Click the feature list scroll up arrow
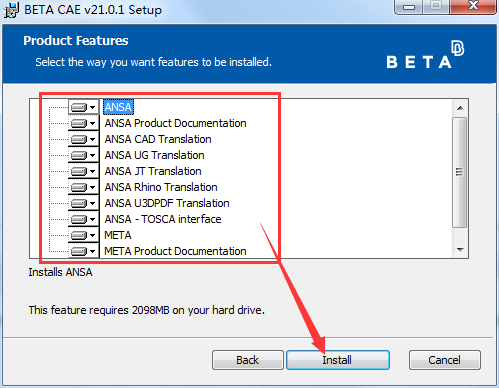 (x=460, y=108)
